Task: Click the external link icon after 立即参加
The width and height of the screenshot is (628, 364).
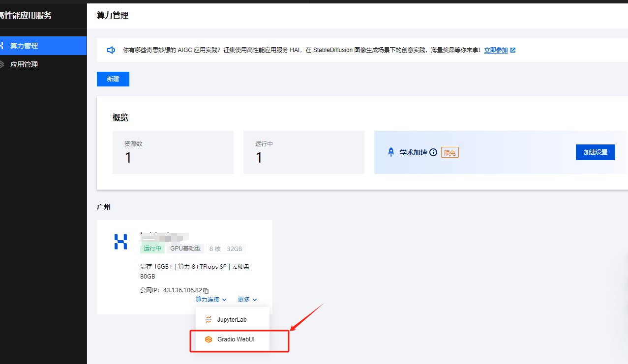Action: [513, 50]
